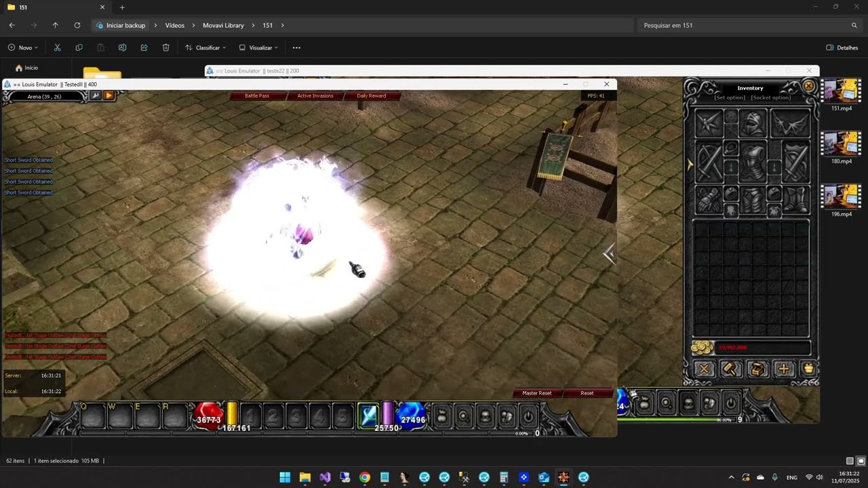Select the Q skill hotkey slot
The height and width of the screenshot is (488, 868).
[92, 416]
